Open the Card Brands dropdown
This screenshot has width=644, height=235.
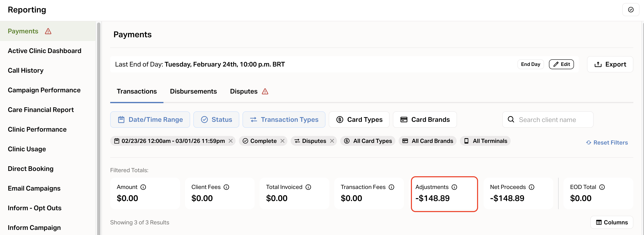point(425,120)
